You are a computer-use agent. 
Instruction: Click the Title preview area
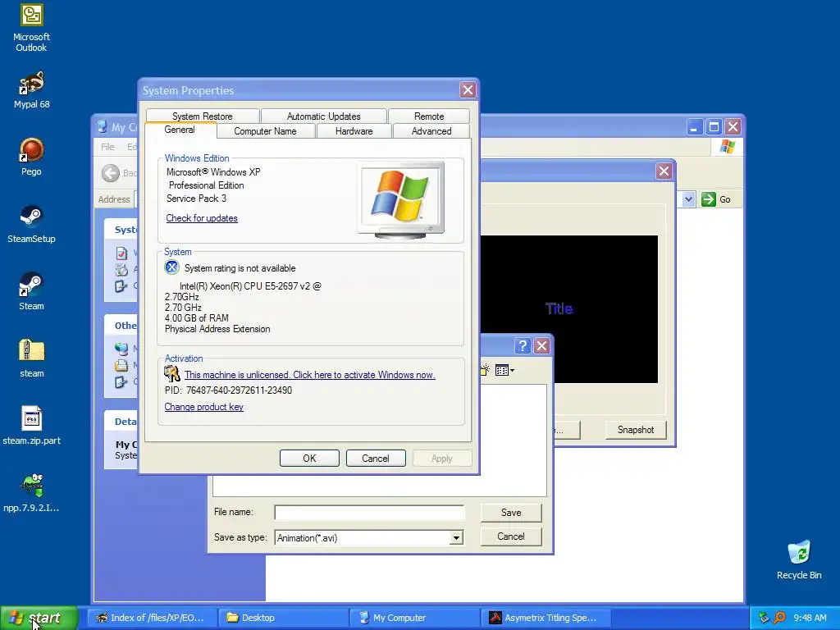pos(569,308)
